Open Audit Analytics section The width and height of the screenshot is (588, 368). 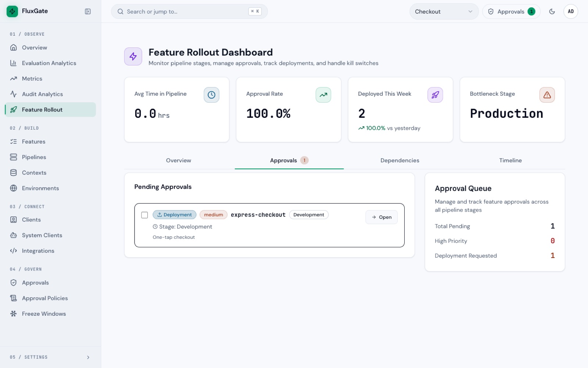point(50,94)
